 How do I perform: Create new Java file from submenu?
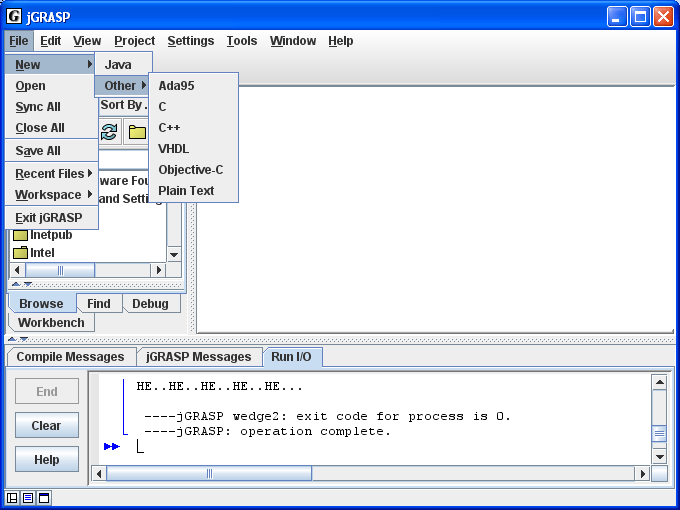tap(123, 64)
